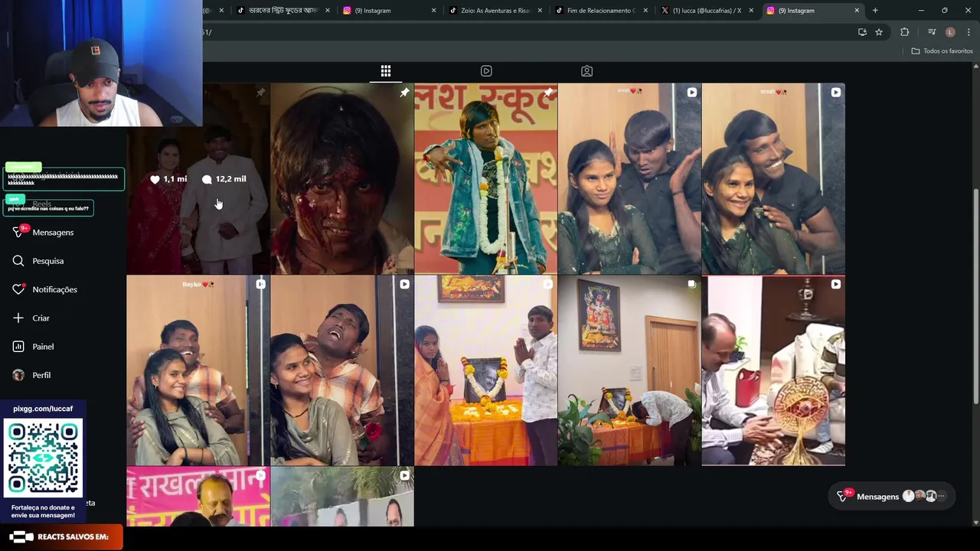This screenshot has height=551, width=980.
Task: Click the install app icon in address bar
Action: coord(862,32)
